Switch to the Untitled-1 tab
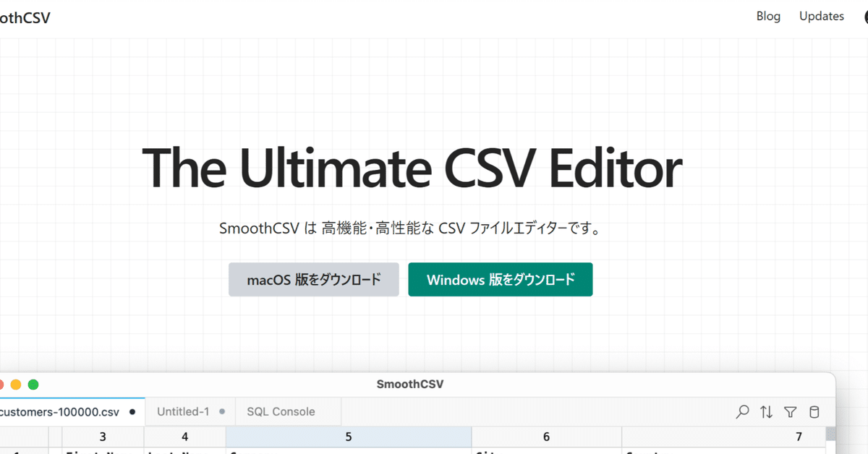 (x=185, y=411)
